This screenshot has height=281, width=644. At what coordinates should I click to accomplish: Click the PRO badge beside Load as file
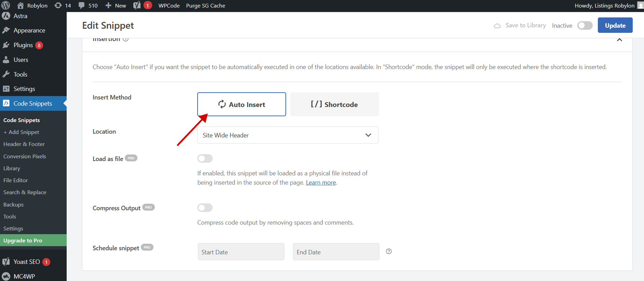point(131,158)
